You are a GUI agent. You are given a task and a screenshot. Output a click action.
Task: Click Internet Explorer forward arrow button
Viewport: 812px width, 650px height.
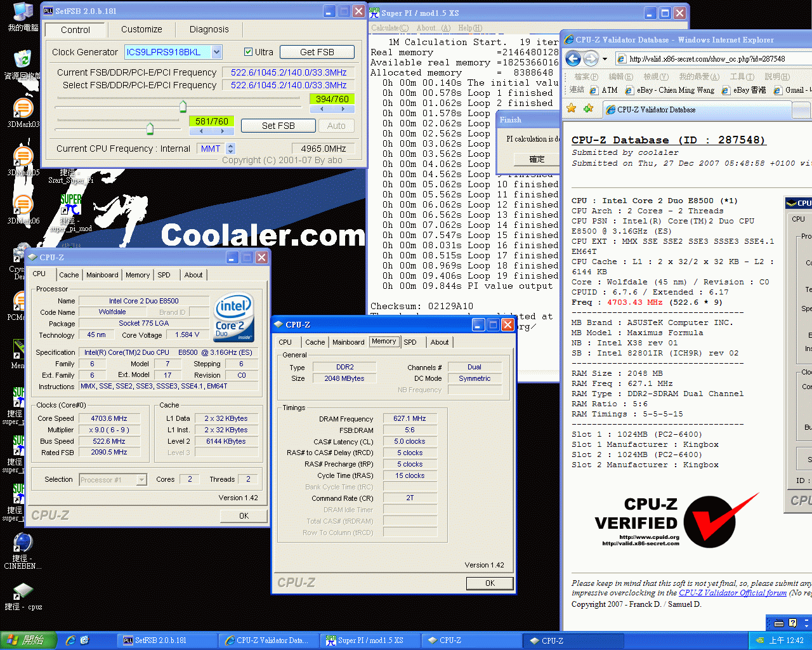[x=591, y=59]
